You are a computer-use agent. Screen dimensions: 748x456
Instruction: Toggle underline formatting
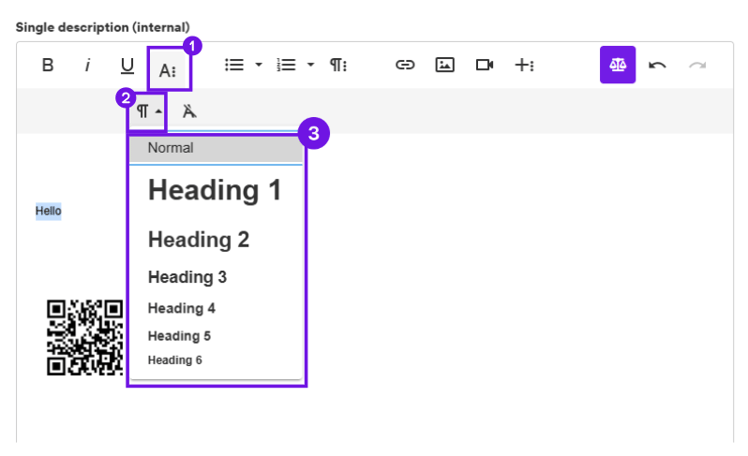(127, 65)
